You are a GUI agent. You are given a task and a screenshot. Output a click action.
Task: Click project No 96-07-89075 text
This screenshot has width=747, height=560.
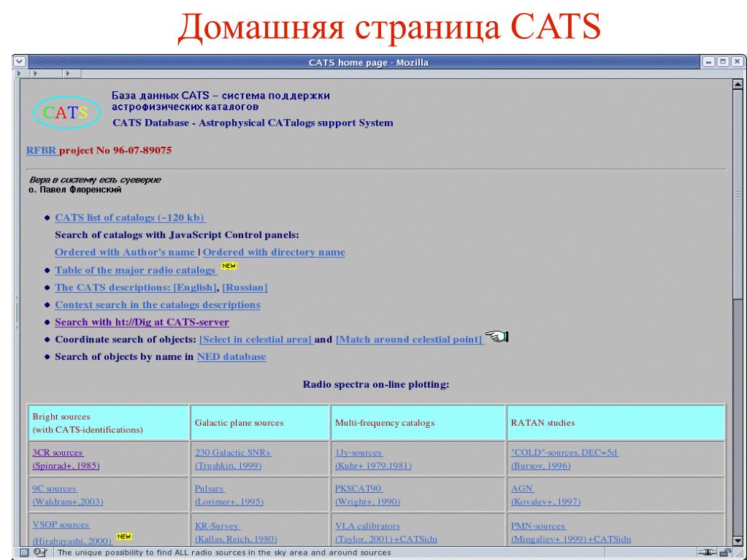coord(115,150)
